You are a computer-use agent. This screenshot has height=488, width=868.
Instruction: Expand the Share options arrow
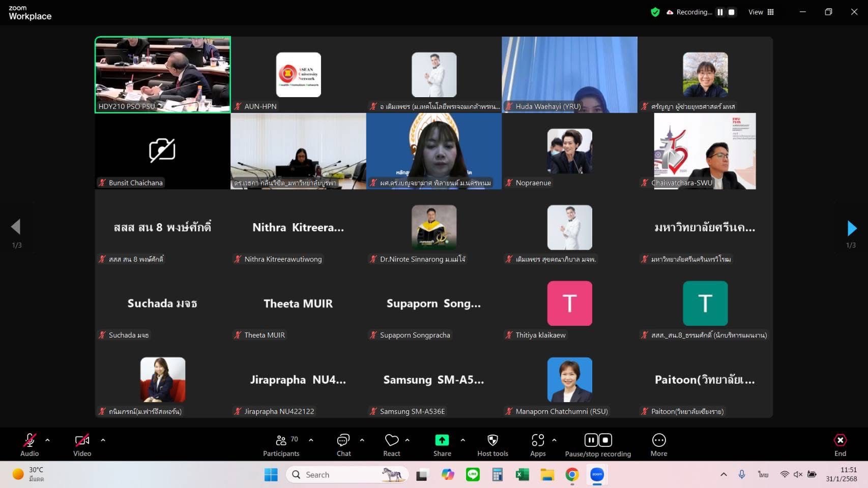tap(462, 440)
